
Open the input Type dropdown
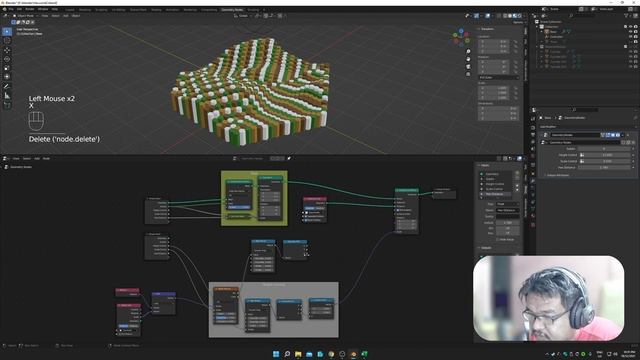tap(507, 204)
